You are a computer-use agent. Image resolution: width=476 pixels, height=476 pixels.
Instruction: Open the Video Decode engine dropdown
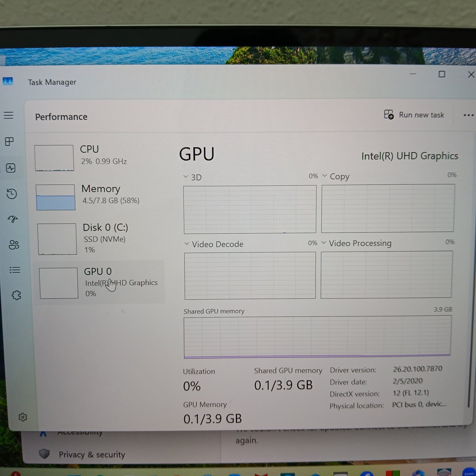(x=187, y=244)
